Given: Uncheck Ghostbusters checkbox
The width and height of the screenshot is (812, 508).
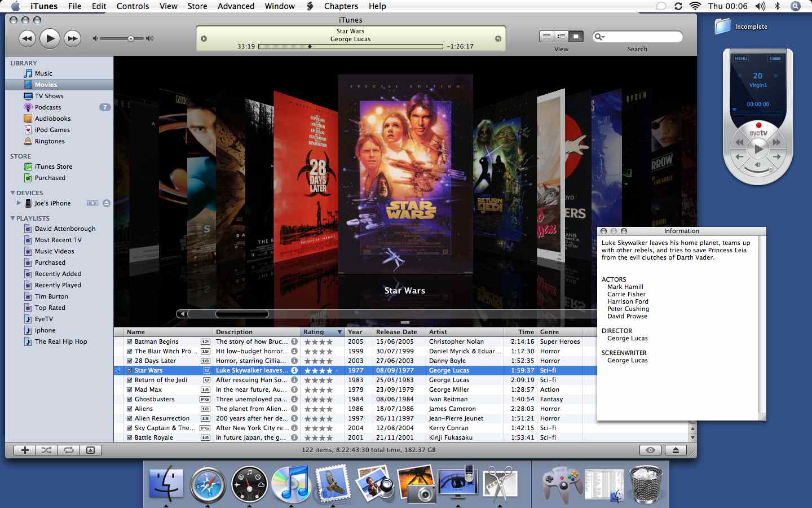Looking at the screenshot, I should coord(130,399).
